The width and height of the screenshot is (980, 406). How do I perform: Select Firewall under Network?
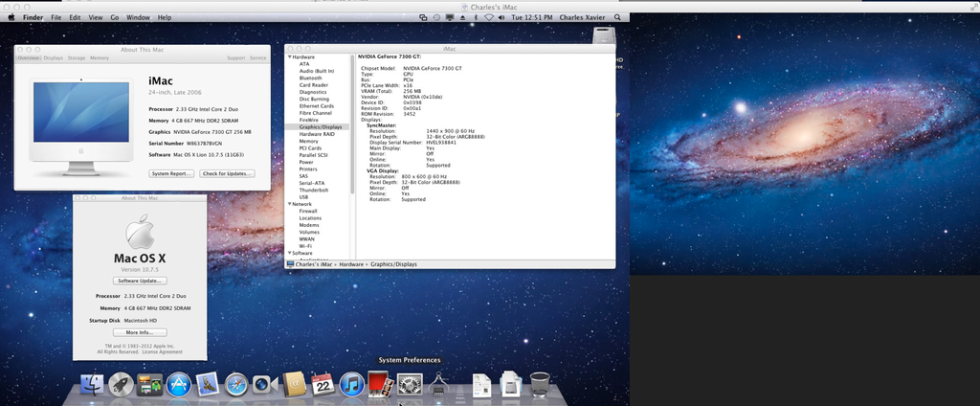click(x=308, y=212)
